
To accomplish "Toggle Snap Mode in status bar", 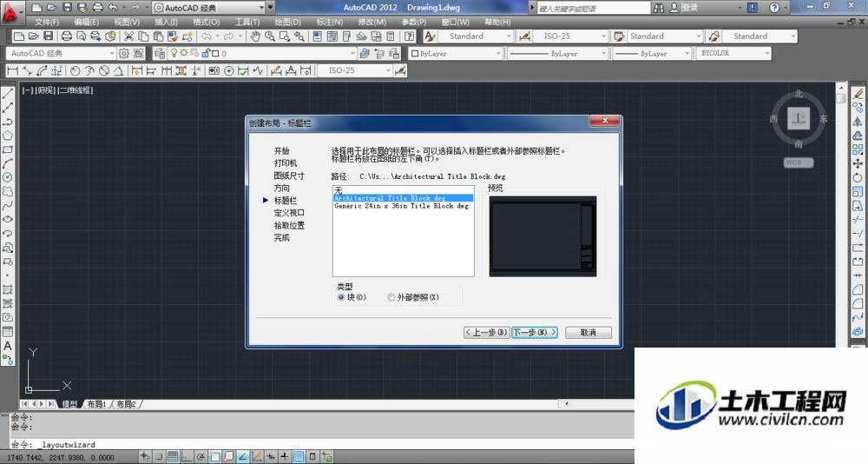I will coord(159,457).
